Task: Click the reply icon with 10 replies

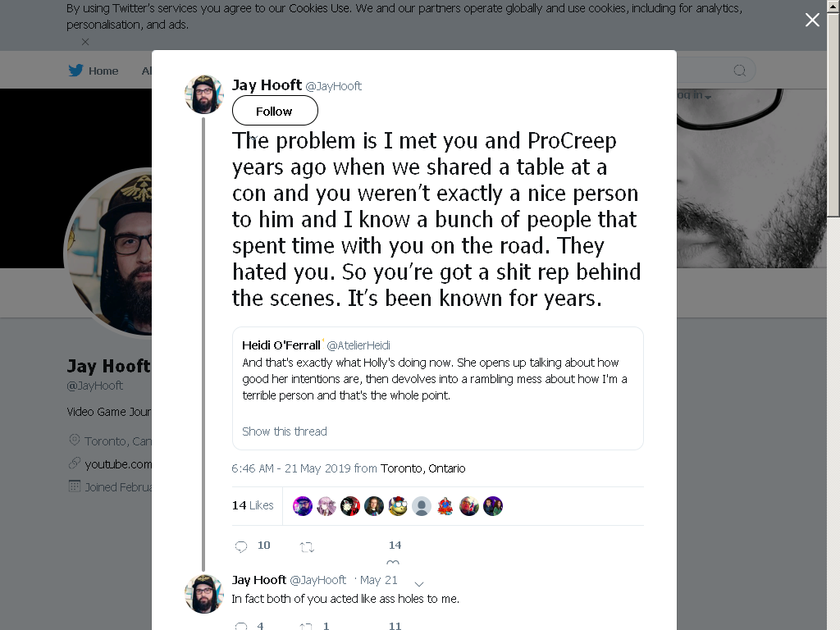Action: coord(241,546)
